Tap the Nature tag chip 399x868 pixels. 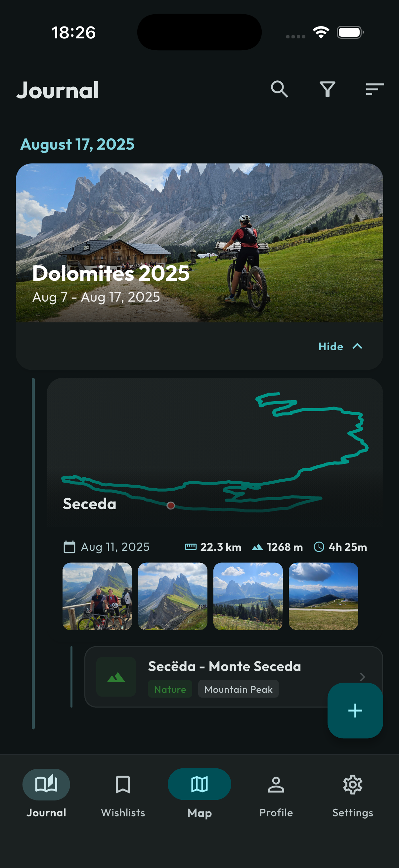pyautogui.click(x=170, y=689)
